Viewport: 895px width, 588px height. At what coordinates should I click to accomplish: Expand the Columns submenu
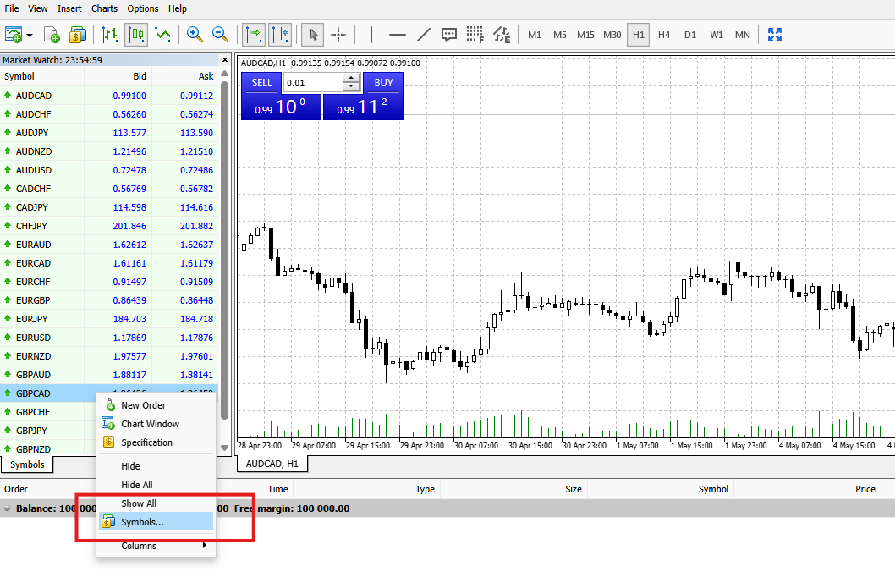point(156,546)
